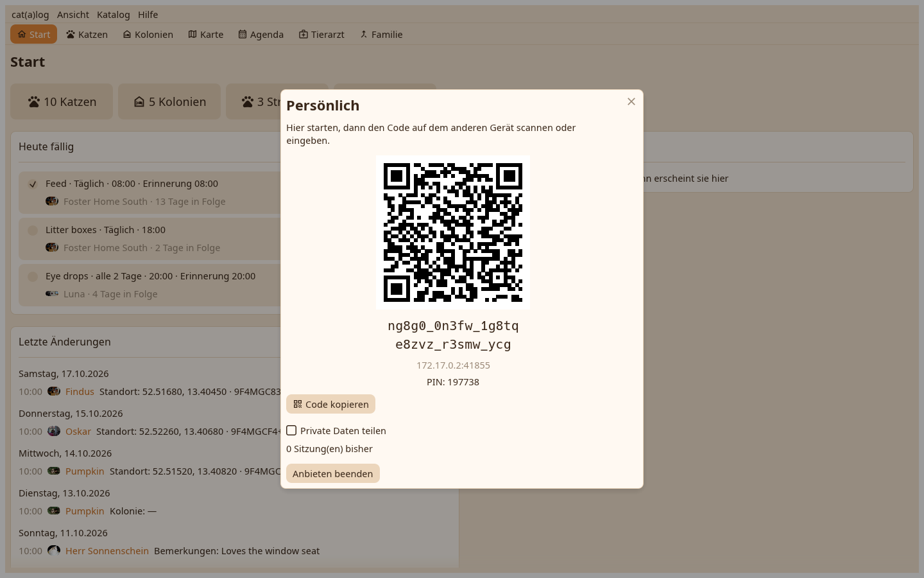Click the 10 Katzen summary card

click(x=62, y=101)
